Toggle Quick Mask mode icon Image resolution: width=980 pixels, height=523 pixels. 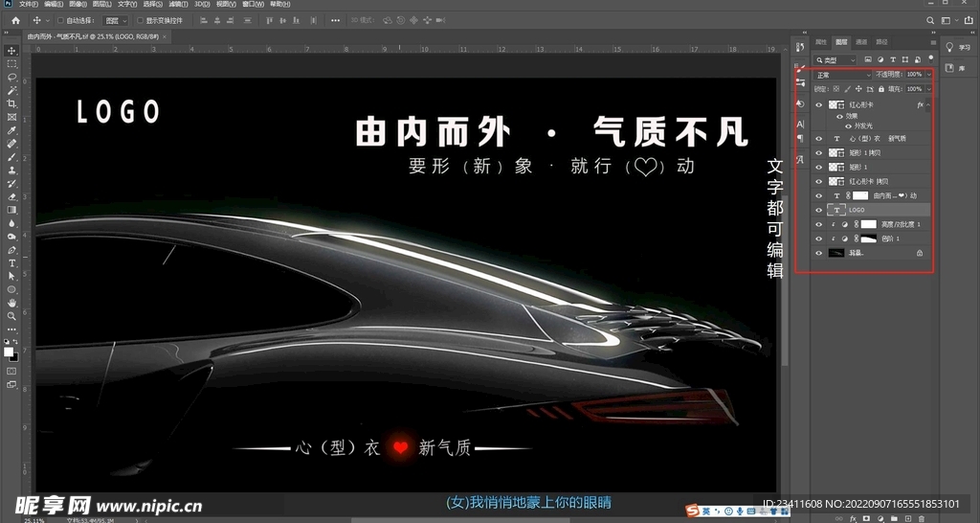pyautogui.click(x=11, y=371)
